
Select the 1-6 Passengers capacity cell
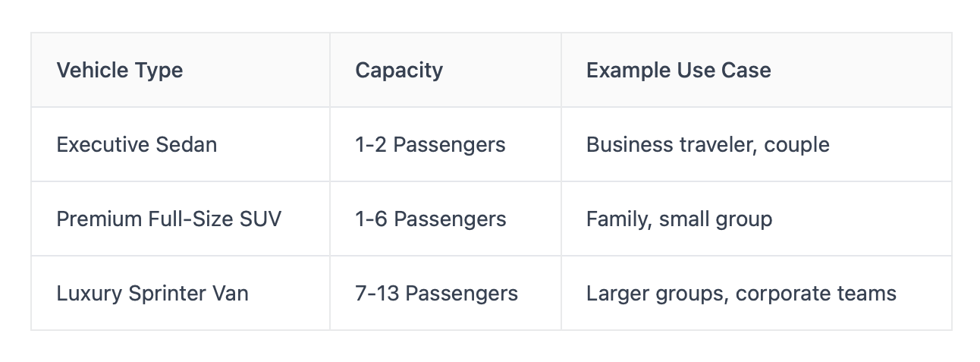click(430, 219)
